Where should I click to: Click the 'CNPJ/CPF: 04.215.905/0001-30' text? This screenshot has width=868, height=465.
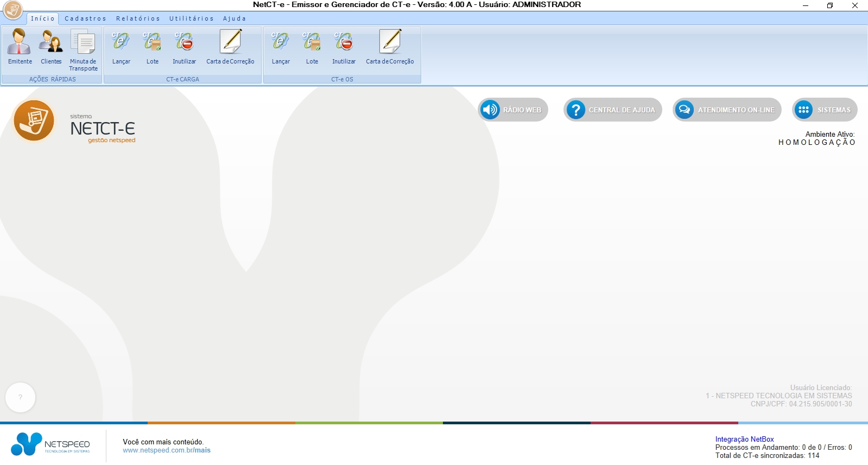pos(801,404)
